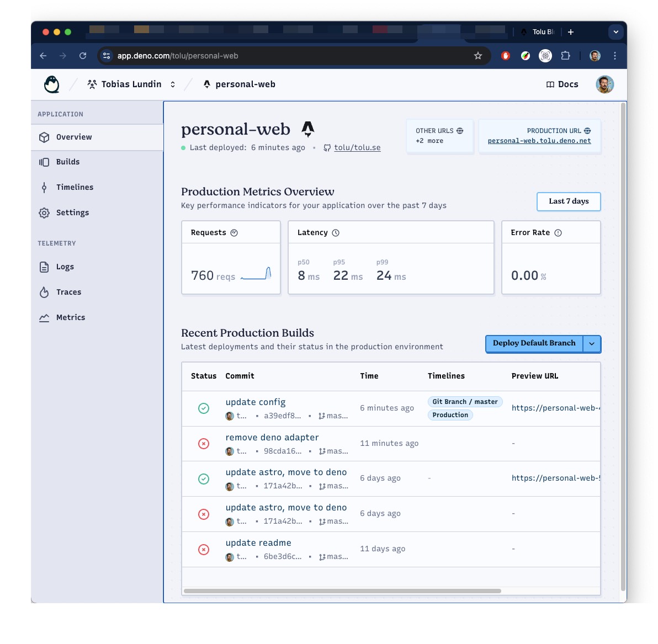Open the Chrome profile avatar
This screenshot has height=644, width=658.
(595, 56)
